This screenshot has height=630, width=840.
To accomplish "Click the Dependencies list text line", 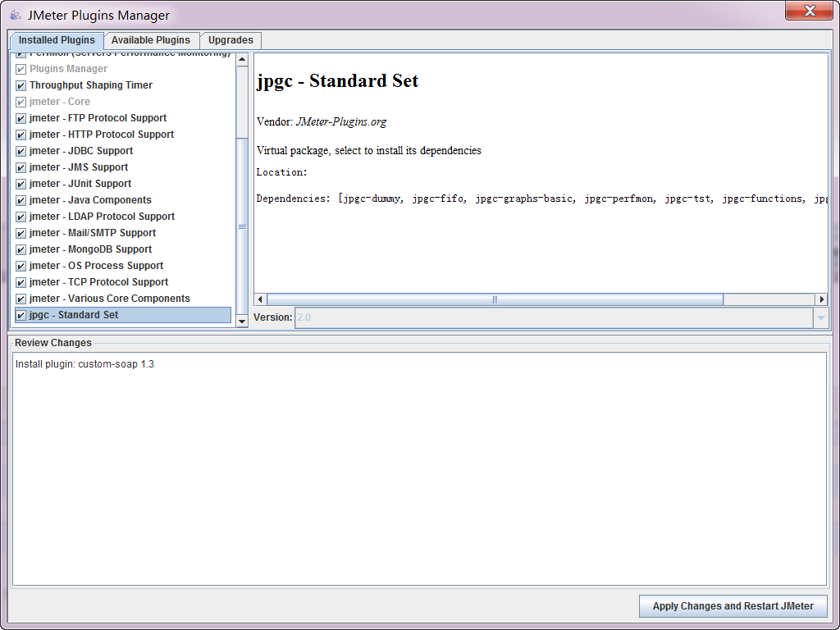I will 541,199.
